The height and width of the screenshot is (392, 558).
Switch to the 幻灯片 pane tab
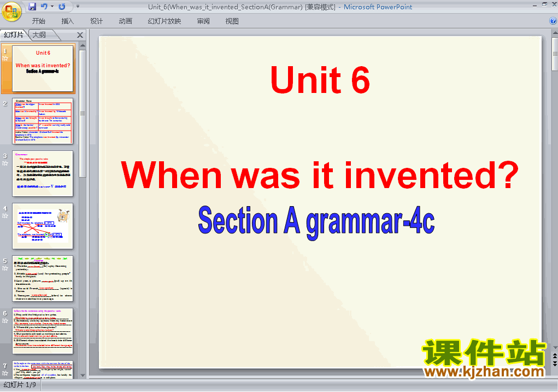pyautogui.click(x=13, y=35)
